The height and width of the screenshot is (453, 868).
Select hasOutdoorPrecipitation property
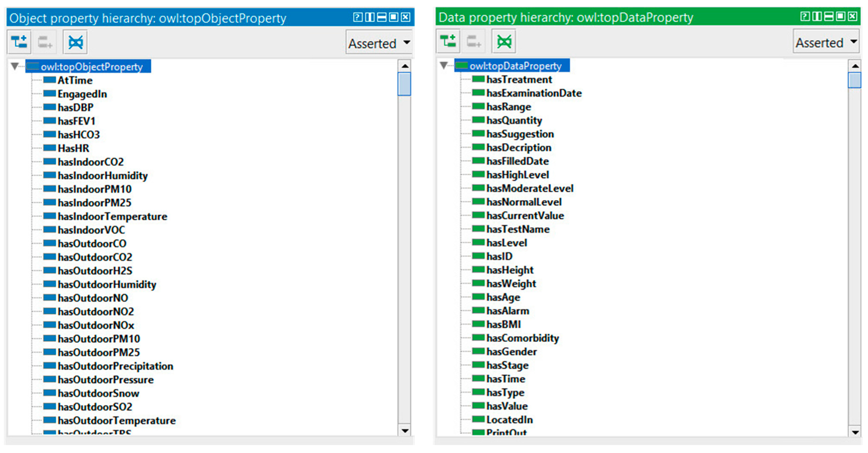pyautogui.click(x=115, y=366)
